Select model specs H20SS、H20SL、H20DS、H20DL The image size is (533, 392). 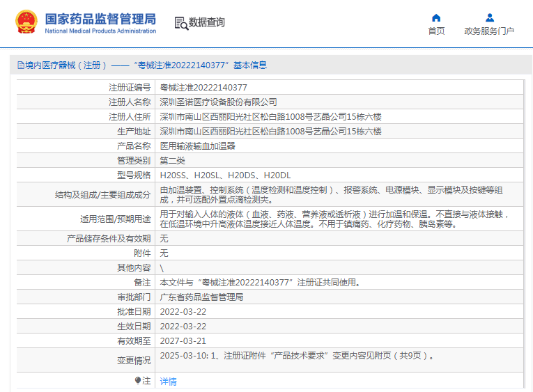(225, 175)
